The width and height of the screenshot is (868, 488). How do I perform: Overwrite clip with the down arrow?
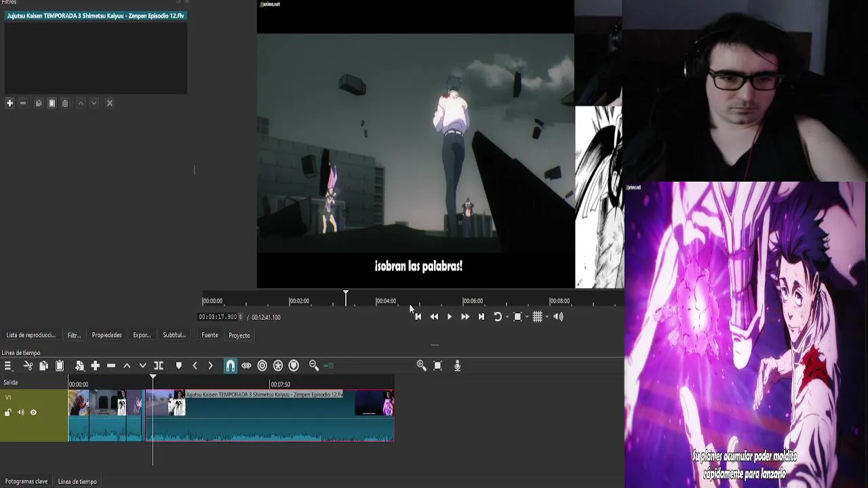[142, 365]
